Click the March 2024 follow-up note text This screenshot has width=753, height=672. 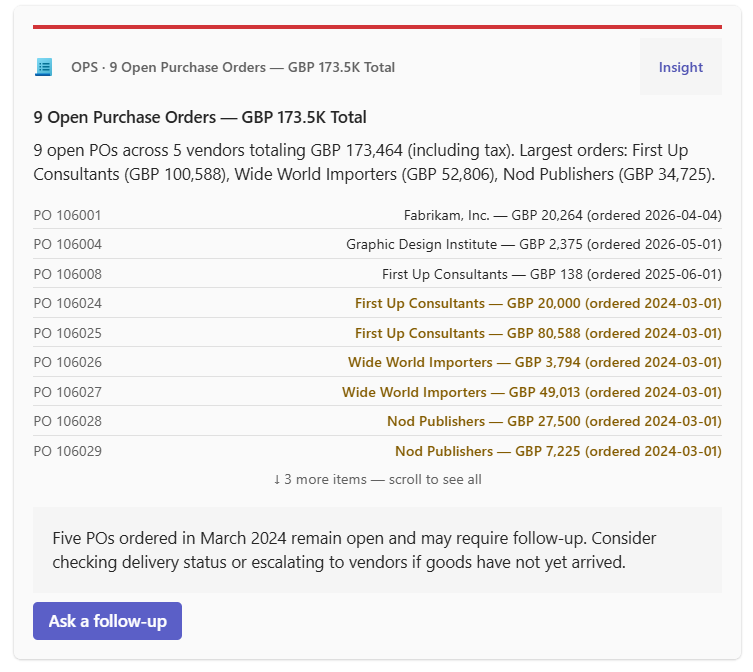(x=354, y=550)
